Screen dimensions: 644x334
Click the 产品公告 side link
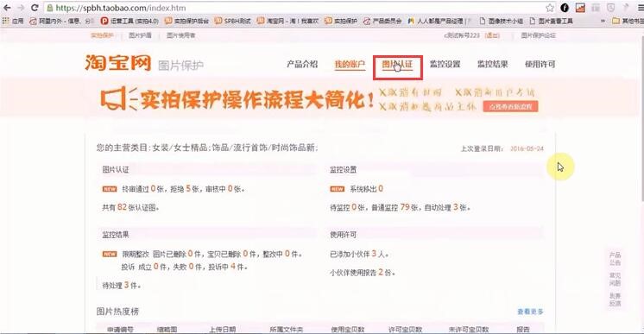(615, 259)
